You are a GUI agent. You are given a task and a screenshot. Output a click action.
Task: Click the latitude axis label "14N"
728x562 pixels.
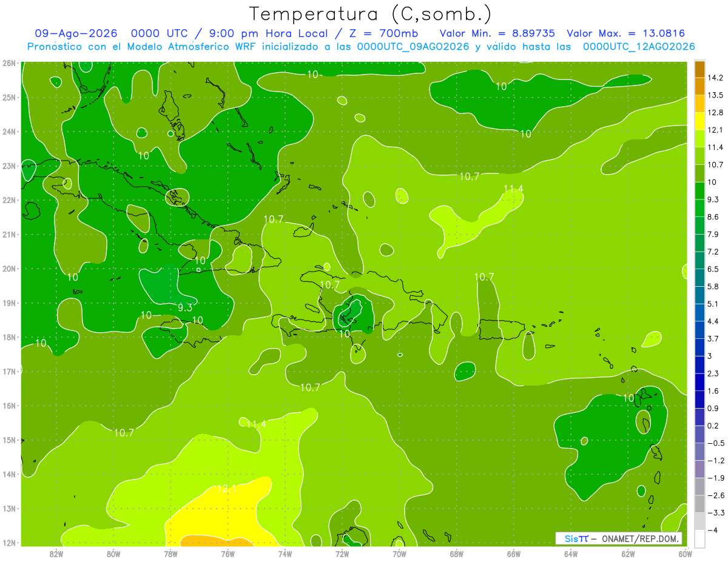(8, 474)
